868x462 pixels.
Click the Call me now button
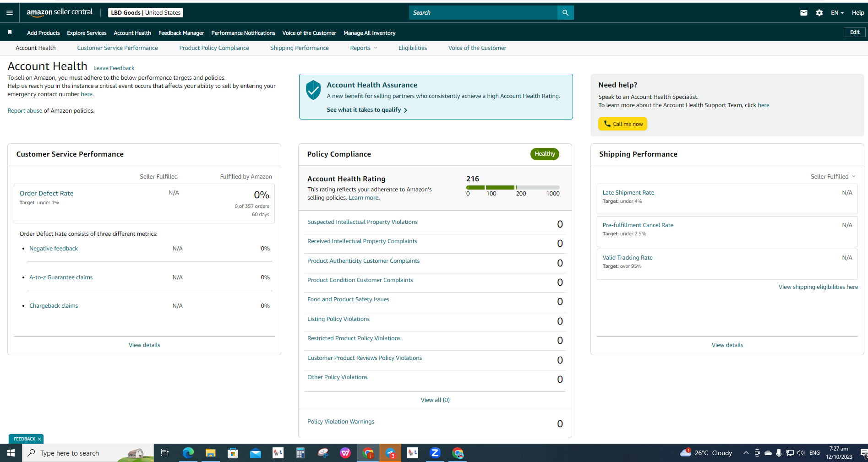coord(622,124)
